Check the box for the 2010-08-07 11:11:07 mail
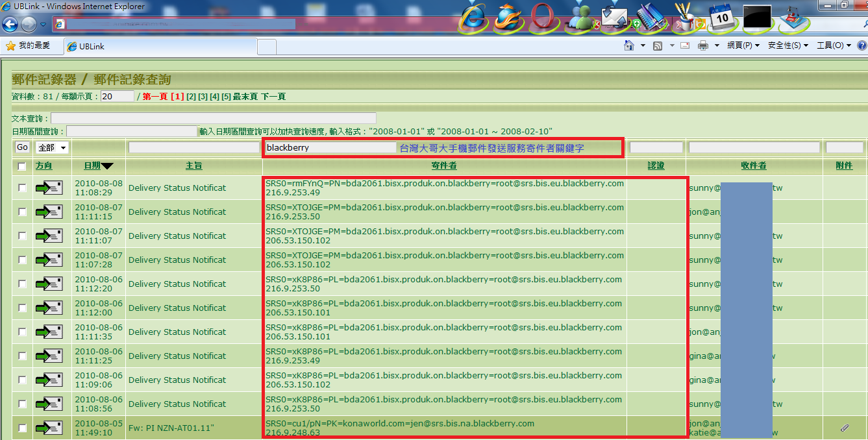Screen dimensions: 868x440 tap(22, 236)
